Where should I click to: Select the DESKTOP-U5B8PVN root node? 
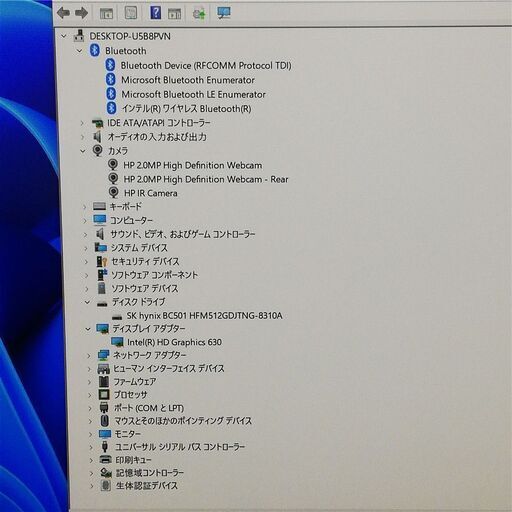click(130, 36)
